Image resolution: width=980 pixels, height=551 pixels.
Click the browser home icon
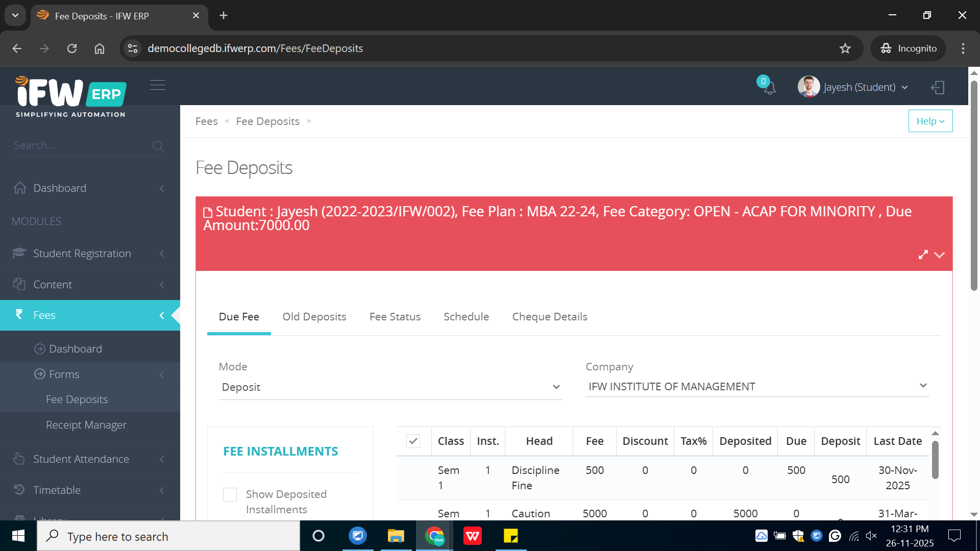(x=100, y=48)
